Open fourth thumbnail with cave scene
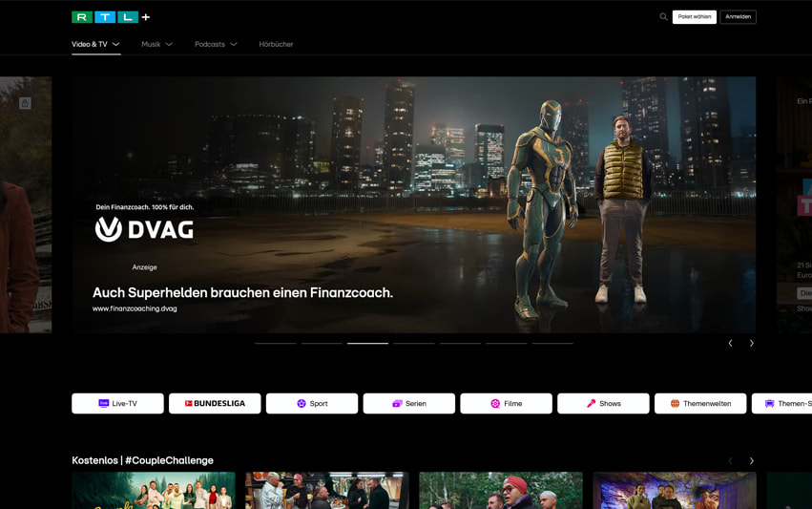 pyautogui.click(x=675, y=490)
